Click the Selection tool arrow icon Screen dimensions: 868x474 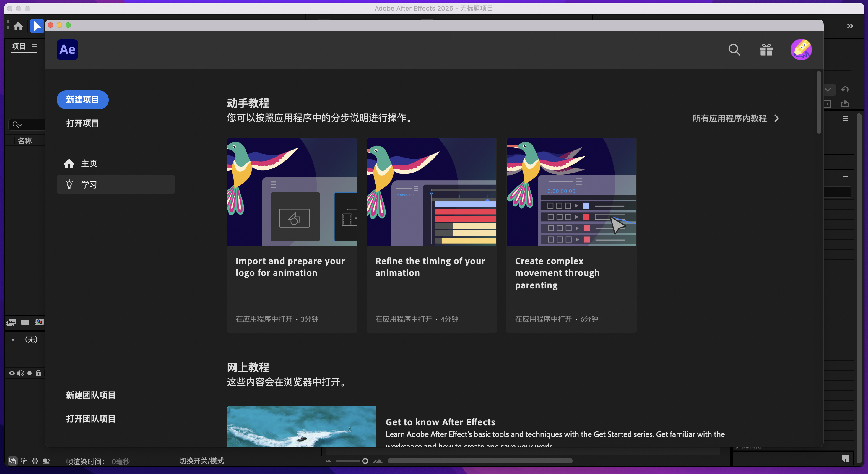coord(37,26)
